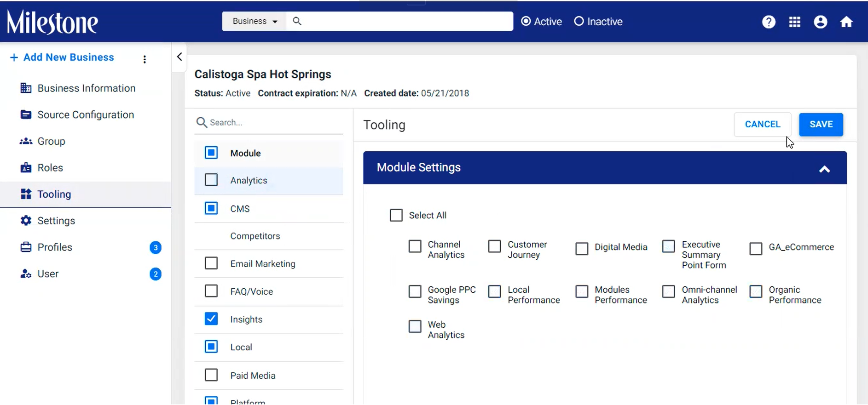Viewport: 868px width, 405px height.
Task: Click the Profiles briefcase icon
Action: [x=26, y=247]
